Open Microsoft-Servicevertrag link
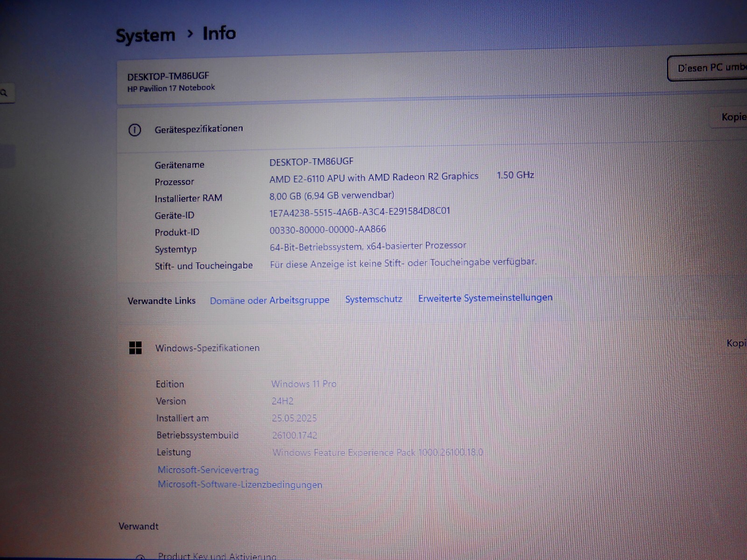The image size is (747, 560). [x=208, y=470]
